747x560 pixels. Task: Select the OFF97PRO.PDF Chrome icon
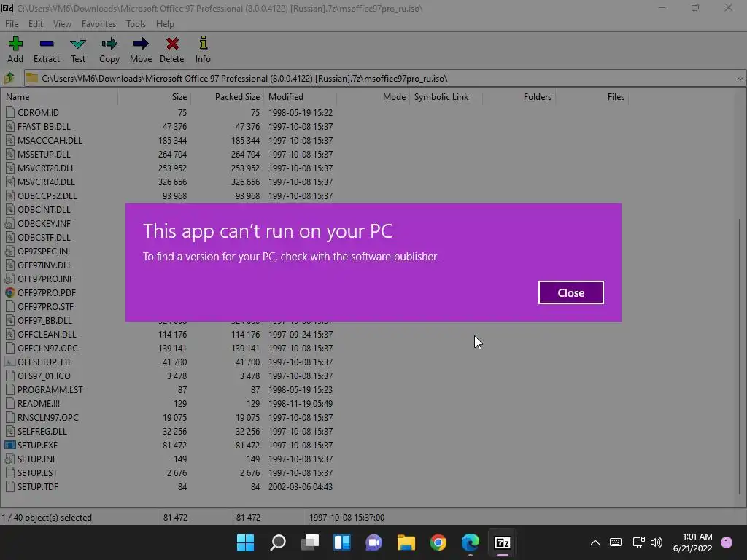pyautogui.click(x=10, y=292)
